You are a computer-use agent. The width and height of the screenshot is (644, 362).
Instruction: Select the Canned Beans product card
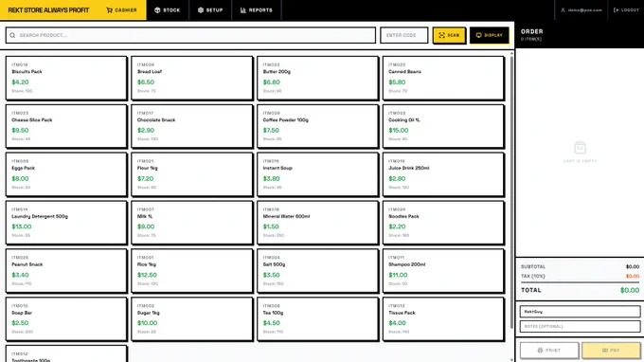443,78
